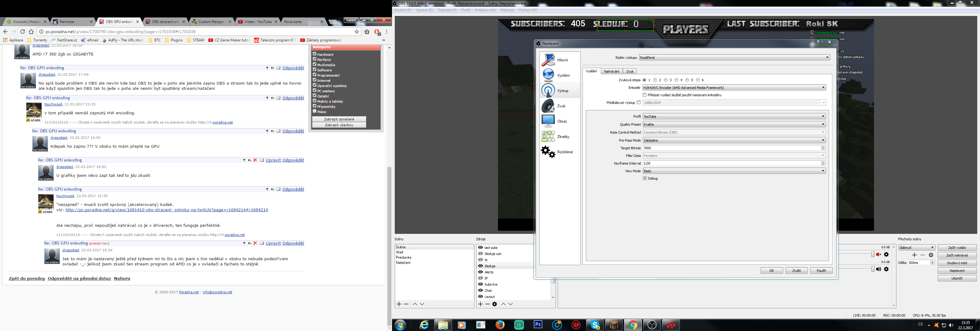Open Windows Start menu
The width and height of the screenshot is (980, 331).
(x=400, y=325)
